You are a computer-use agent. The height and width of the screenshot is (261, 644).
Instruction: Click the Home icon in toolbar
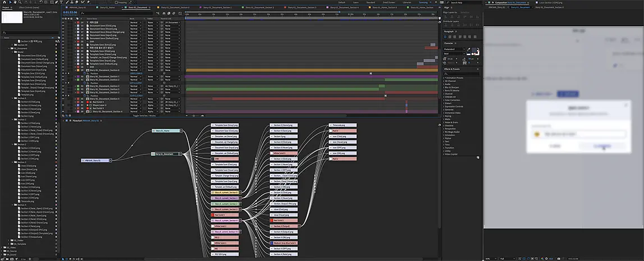coord(4,2)
